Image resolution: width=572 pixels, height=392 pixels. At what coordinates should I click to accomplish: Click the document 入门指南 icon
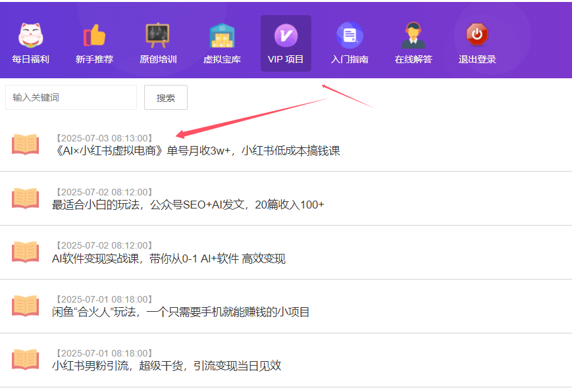click(x=350, y=36)
